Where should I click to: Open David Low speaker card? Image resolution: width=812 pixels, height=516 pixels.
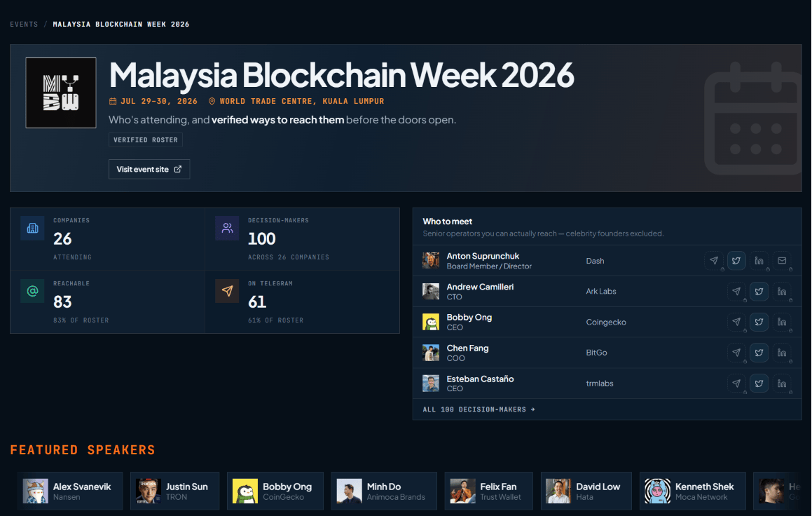pos(586,491)
